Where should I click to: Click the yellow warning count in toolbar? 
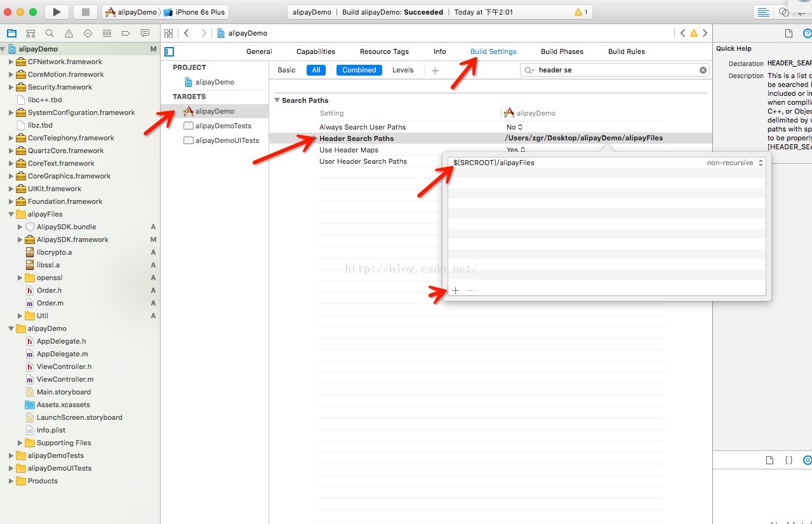(x=580, y=12)
